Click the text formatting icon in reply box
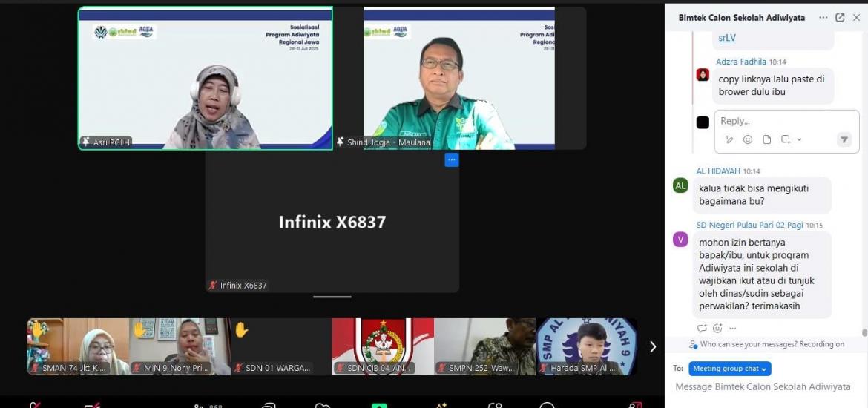The width and height of the screenshot is (868, 408). 729,139
